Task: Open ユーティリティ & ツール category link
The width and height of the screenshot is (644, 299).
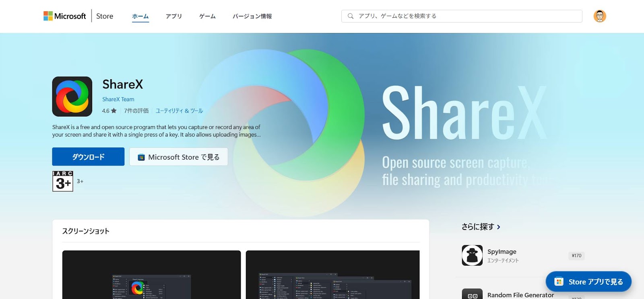Action: pyautogui.click(x=180, y=111)
